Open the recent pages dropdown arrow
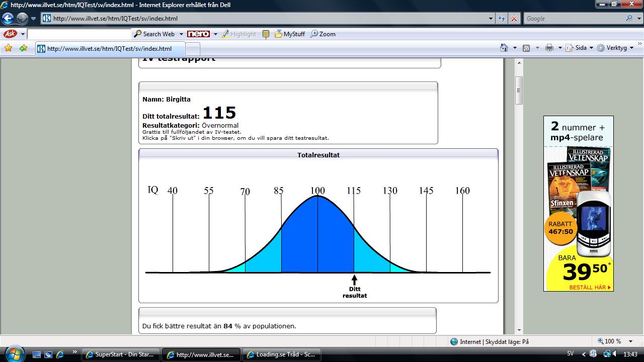644x362 pixels. [34, 19]
